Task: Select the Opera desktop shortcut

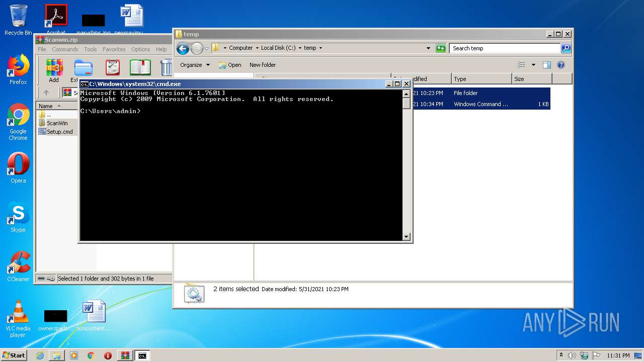Action: click(18, 168)
